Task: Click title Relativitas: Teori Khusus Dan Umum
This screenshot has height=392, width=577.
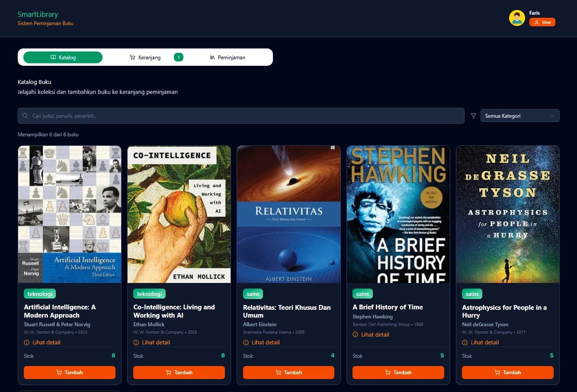Action: coord(287,312)
